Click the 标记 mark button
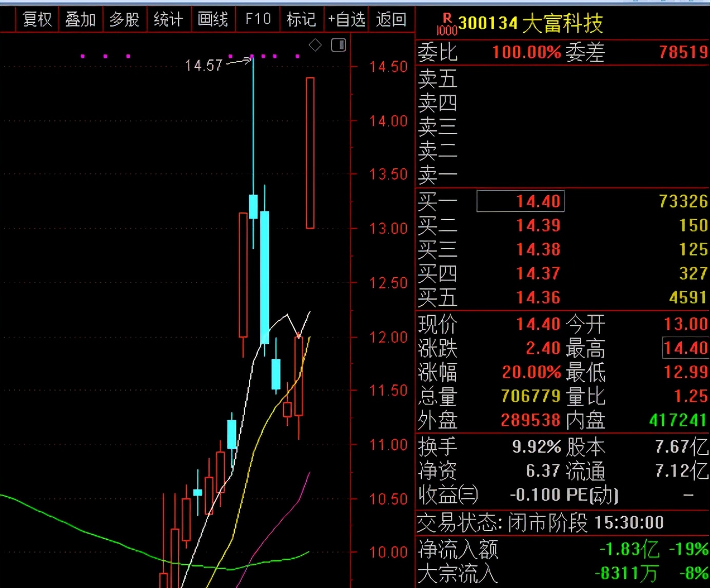This screenshot has height=588, width=711. click(301, 19)
